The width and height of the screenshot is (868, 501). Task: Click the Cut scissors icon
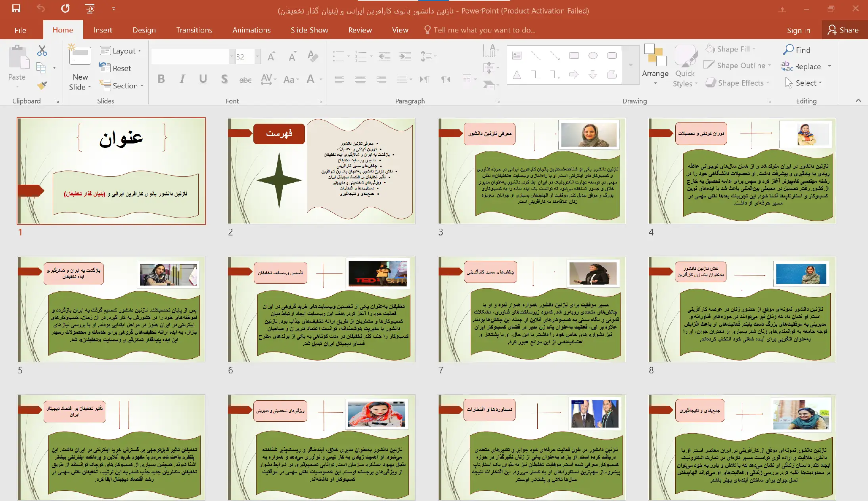click(x=42, y=51)
